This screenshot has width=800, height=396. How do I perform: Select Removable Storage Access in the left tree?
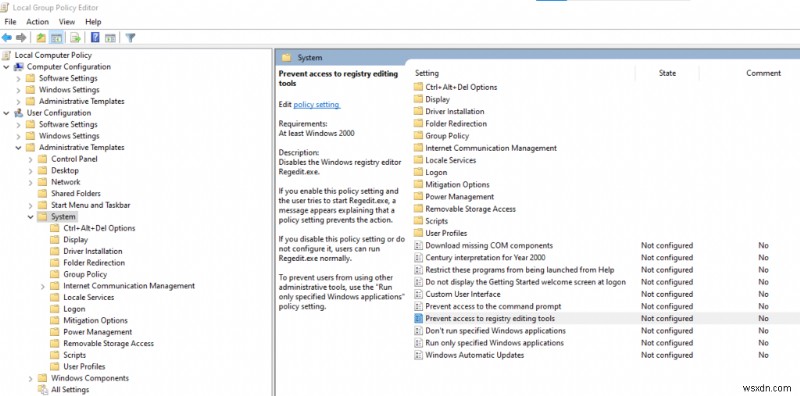[x=108, y=343]
